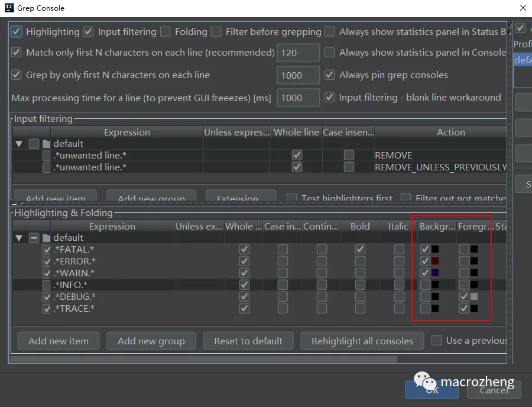Disable the .*DEBUG.* row checkbox
The image size is (532, 407).
coord(47,297)
